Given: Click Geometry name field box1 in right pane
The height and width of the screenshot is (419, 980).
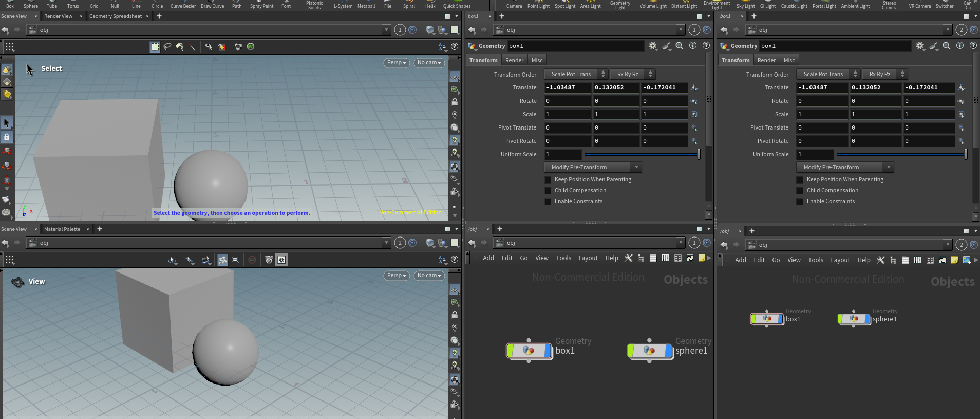Looking at the screenshot, I should click(835, 46).
